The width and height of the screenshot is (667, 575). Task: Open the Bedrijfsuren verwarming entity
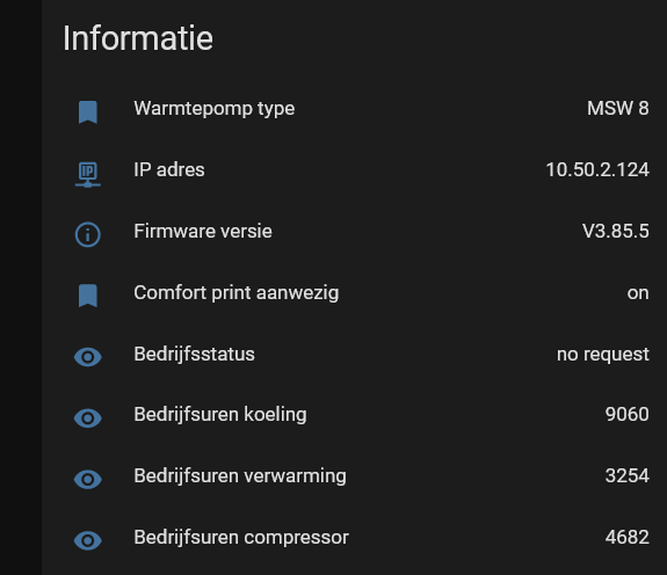tap(240, 476)
